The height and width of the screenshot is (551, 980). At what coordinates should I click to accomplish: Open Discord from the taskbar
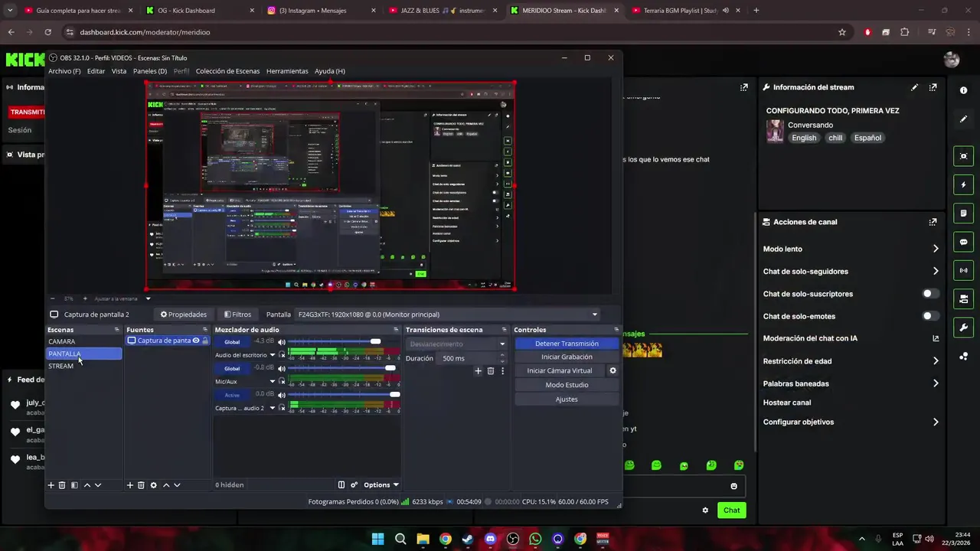pyautogui.click(x=490, y=539)
